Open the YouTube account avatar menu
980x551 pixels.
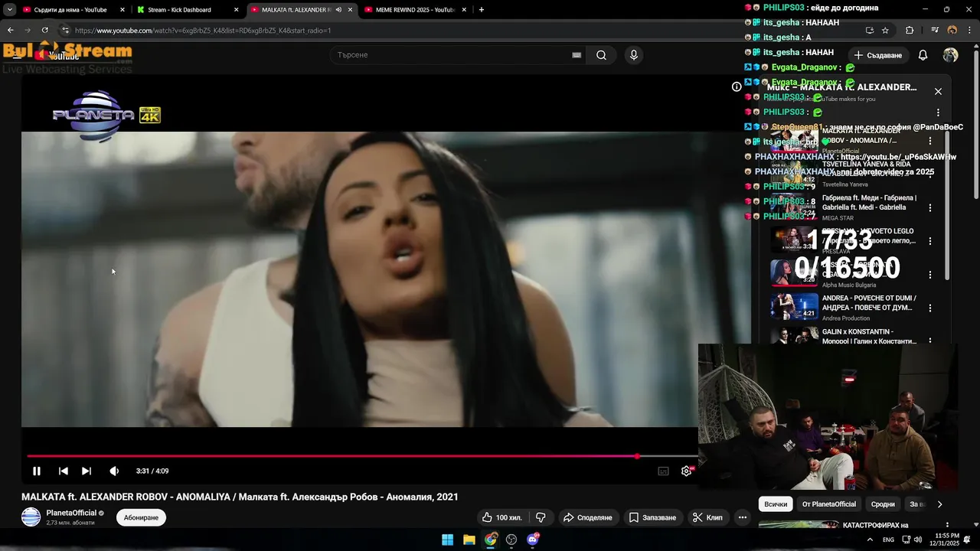950,55
